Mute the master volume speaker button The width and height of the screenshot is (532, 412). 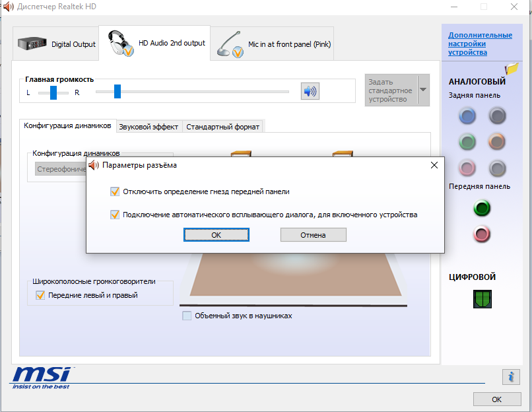coord(310,91)
